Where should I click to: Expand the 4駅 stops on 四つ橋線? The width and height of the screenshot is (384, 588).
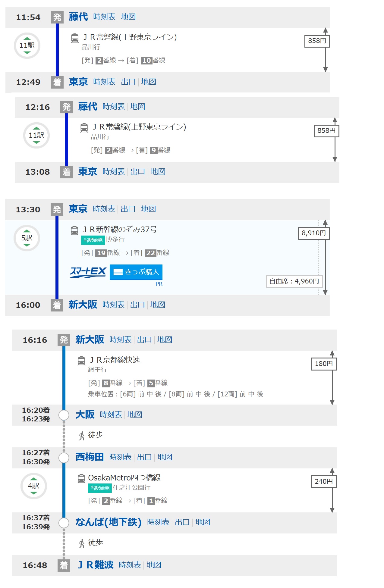click(33, 486)
